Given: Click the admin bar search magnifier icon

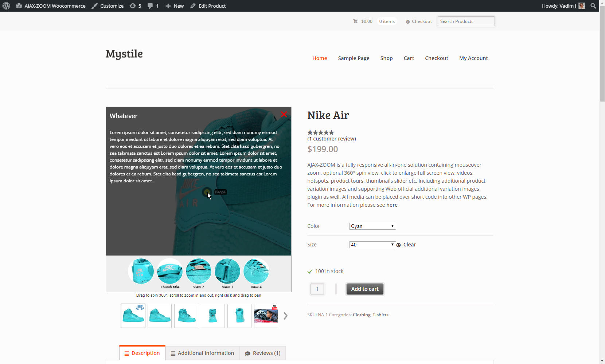Looking at the screenshot, I should click(x=593, y=6).
